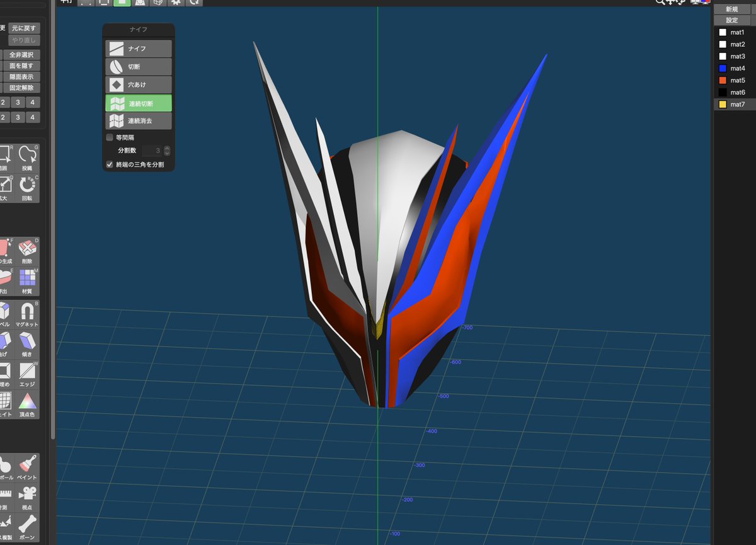Select the 視点 camera viewpoint tool
756x545 pixels.
click(x=27, y=498)
